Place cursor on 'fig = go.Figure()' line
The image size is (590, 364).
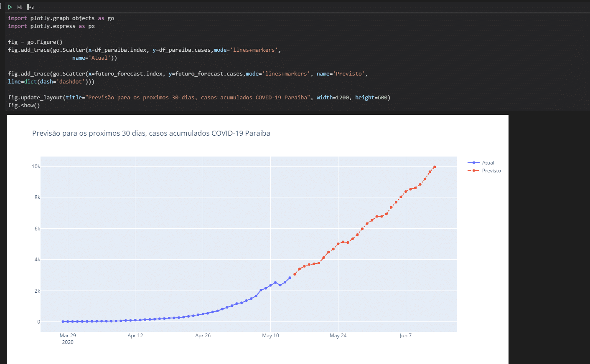coord(35,42)
